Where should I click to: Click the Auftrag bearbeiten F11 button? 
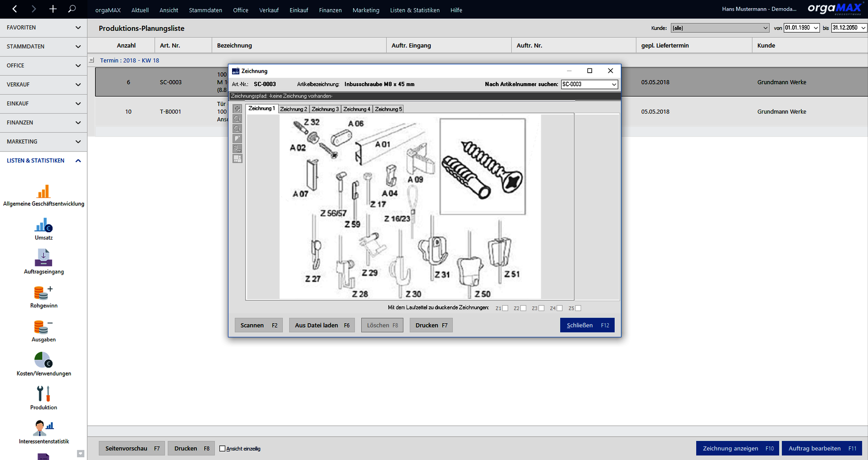(x=822, y=449)
